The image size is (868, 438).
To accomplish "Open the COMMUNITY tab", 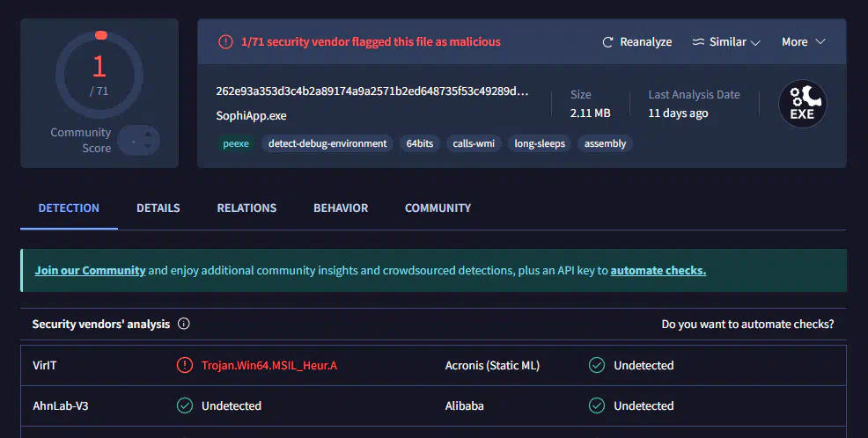I will coord(438,208).
